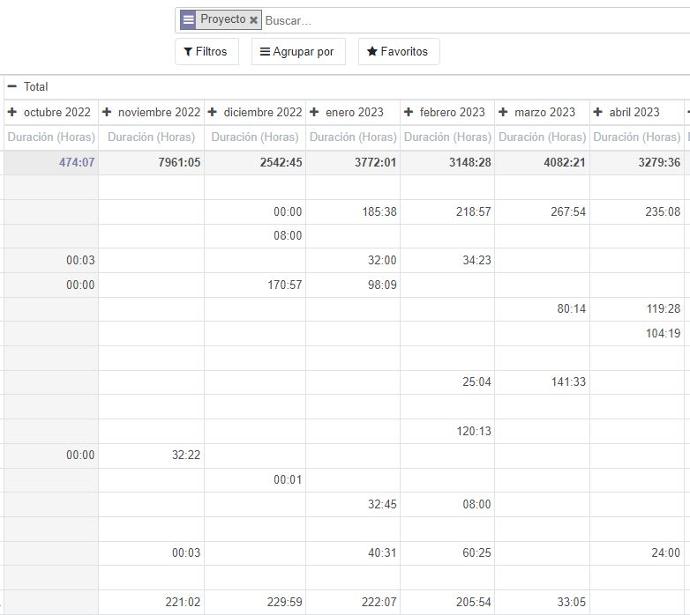The width and height of the screenshot is (690, 615).
Task: Select the cell showing 222:07
Action: [353, 602]
